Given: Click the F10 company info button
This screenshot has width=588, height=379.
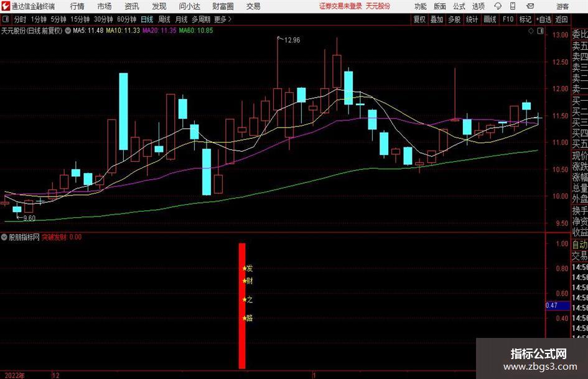Looking at the screenshot, I should coord(508,19).
